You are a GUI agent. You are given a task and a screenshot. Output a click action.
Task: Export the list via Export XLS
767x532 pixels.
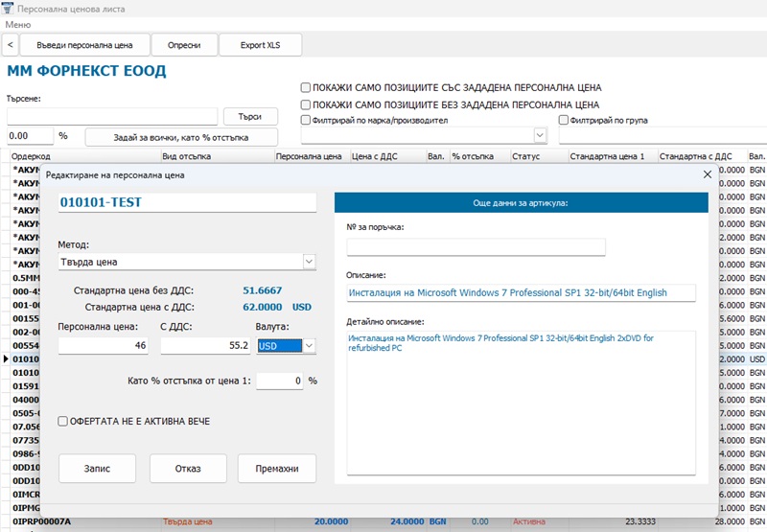(x=260, y=45)
